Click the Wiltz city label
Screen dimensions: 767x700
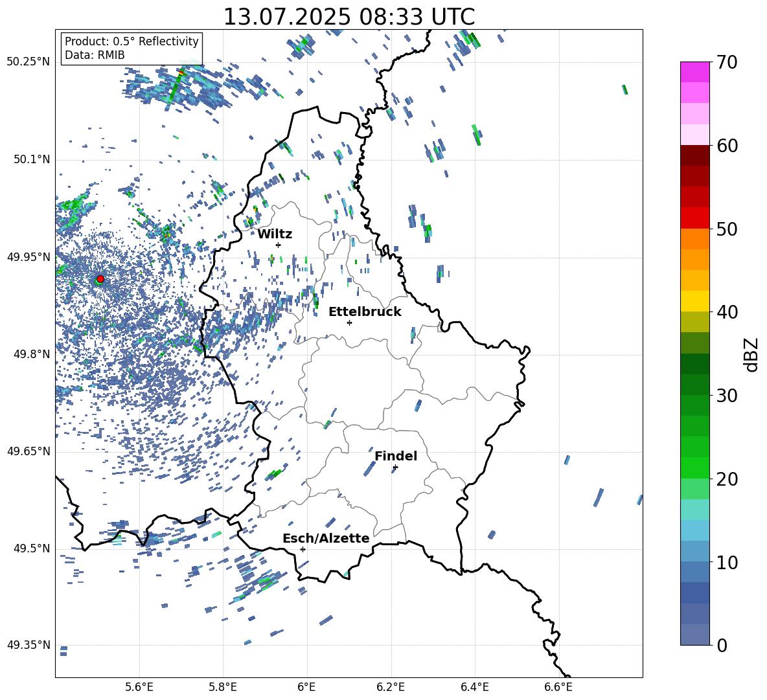[x=275, y=234]
